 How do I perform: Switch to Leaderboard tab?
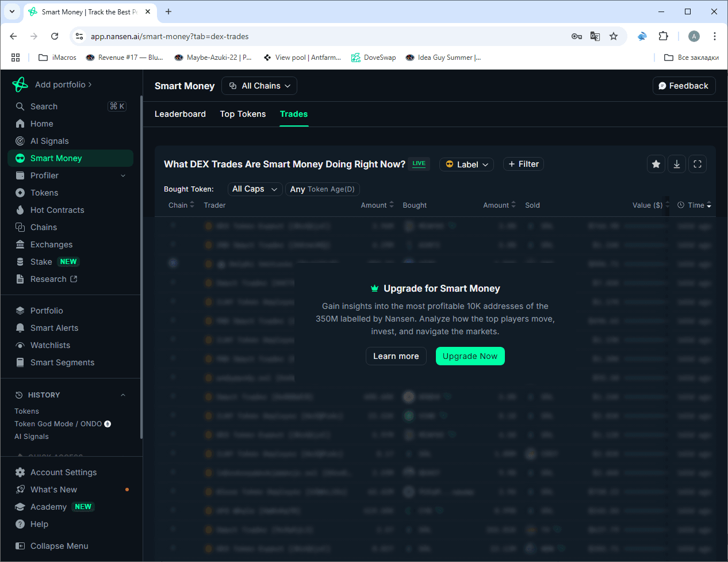(180, 114)
